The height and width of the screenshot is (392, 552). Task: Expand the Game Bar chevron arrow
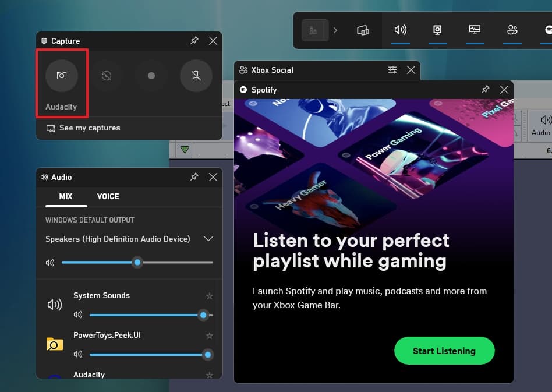[x=335, y=30]
